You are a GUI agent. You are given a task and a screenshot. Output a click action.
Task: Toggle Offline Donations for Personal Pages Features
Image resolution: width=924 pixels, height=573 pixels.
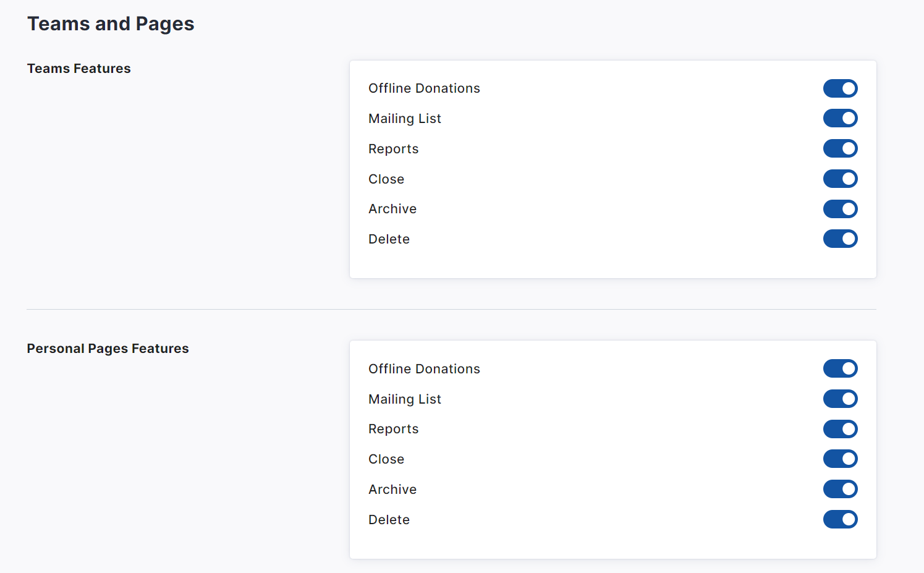tap(840, 368)
